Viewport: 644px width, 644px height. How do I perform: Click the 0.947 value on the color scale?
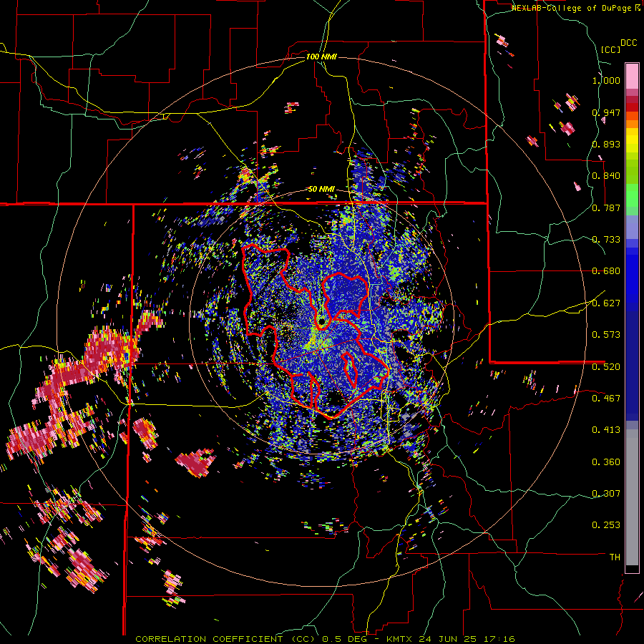point(606,112)
